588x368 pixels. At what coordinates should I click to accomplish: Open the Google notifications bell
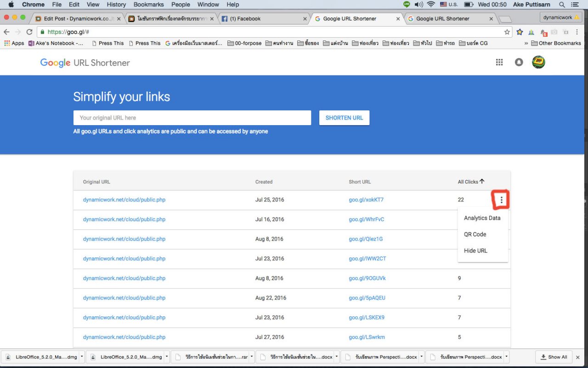pyautogui.click(x=519, y=63)
